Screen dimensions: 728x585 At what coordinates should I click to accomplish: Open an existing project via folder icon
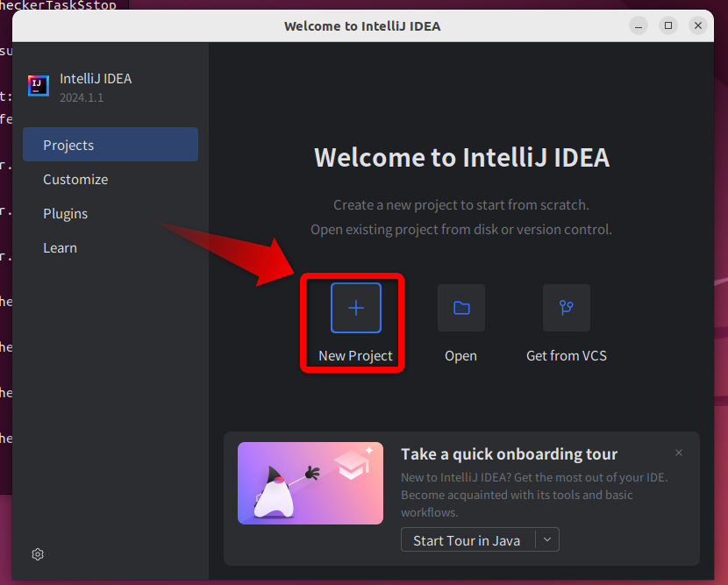point(461,307)
